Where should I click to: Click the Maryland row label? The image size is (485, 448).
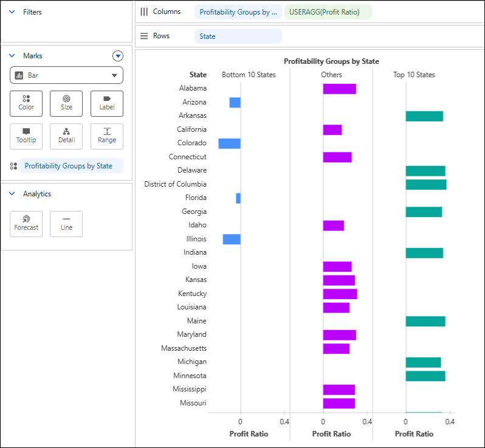tap(192, 334)
